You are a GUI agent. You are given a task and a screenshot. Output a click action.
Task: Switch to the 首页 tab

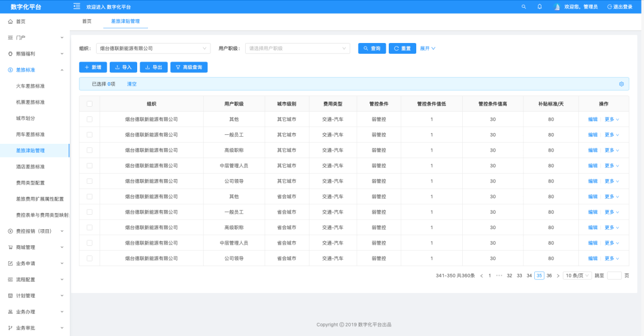point(87,21)
